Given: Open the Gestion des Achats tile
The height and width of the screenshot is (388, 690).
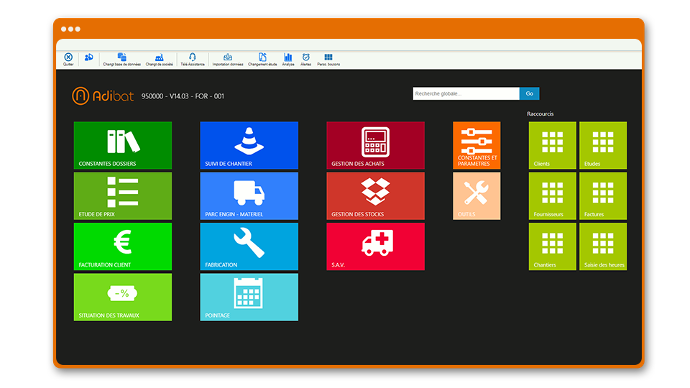Looking at the screenshot, I should [375, 146].
